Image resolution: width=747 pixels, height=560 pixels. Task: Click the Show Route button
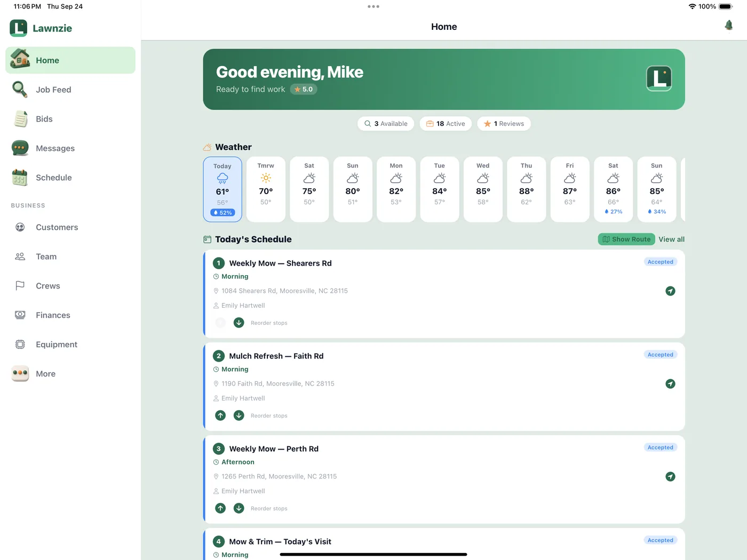click(x=626, y=239)
